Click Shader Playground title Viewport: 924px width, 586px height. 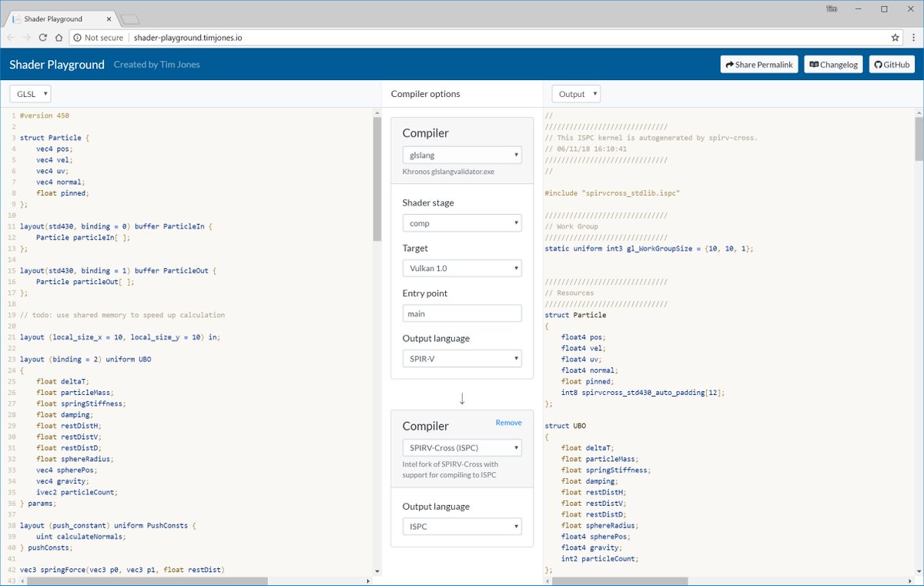57,65
